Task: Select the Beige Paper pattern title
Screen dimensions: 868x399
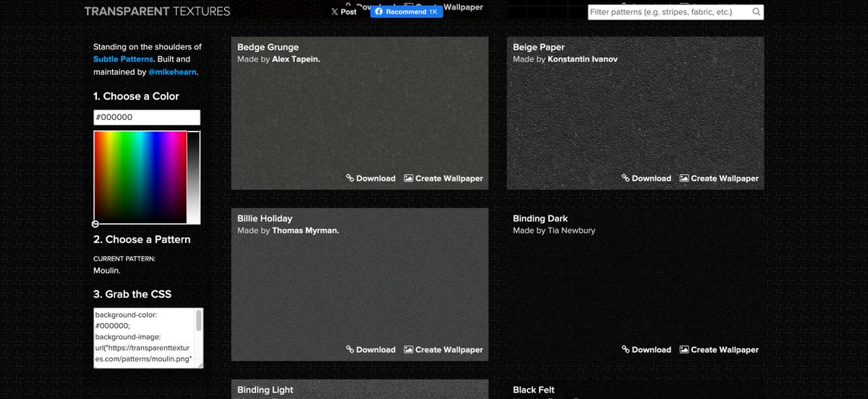Action: 539,48
